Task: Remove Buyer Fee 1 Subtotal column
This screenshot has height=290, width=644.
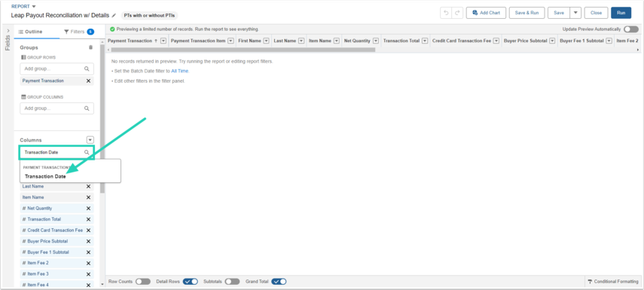Action: tap(88, 252)
